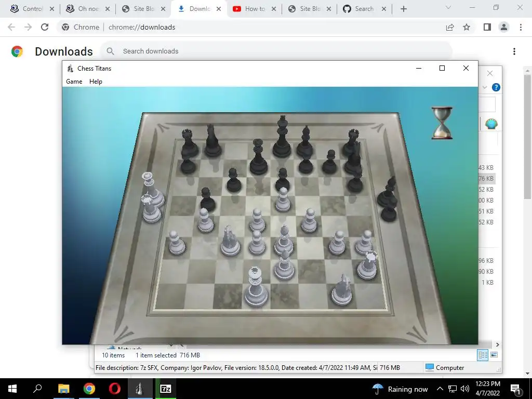The height and width of the screenshot is (399, 532).
Task: Open the Game menu in Chess Titans
Action: coord(74,82)
